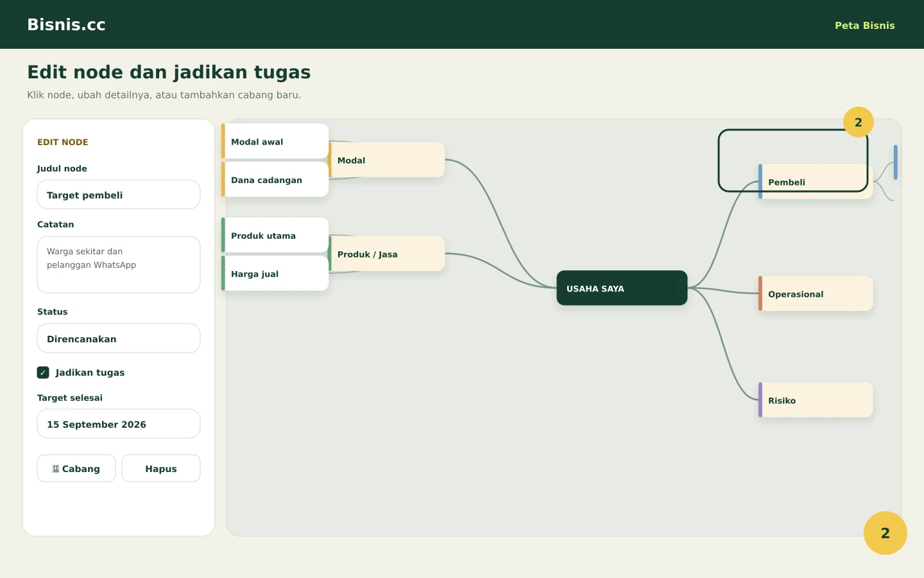
Task: Select the Modal node
Action: point(387,160)
